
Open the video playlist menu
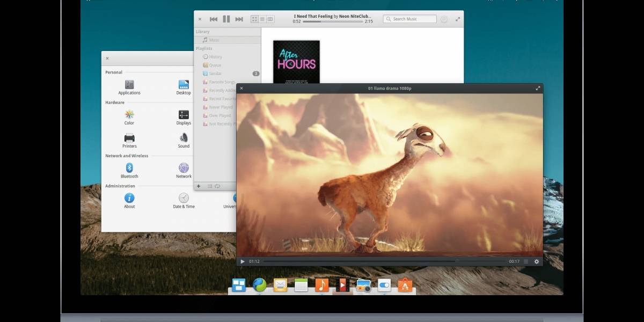coord(526,261)
